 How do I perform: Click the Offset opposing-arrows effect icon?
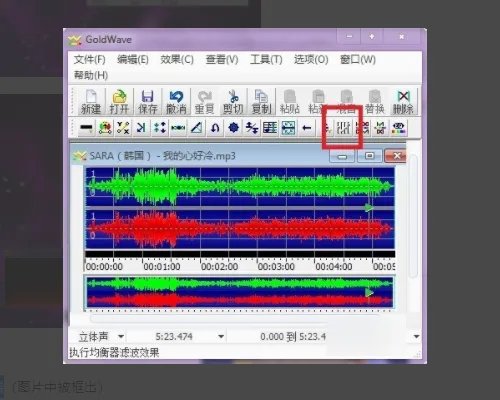252,128
